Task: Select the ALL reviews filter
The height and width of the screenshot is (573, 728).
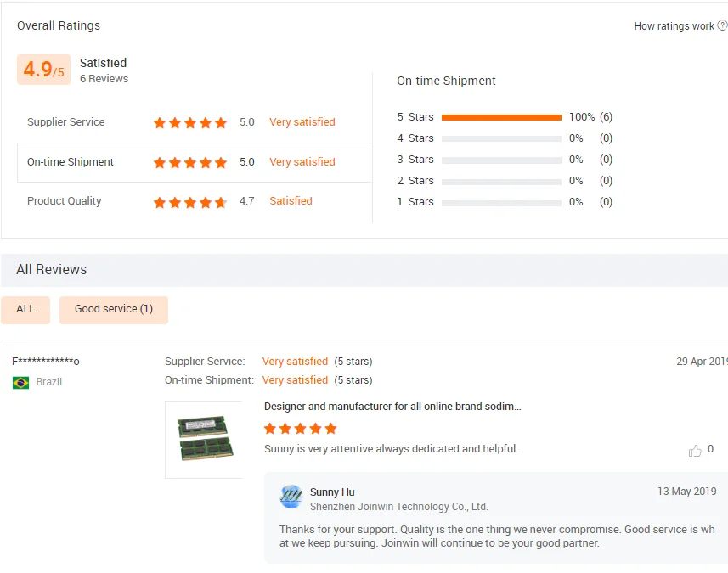Action: [25, 310]
